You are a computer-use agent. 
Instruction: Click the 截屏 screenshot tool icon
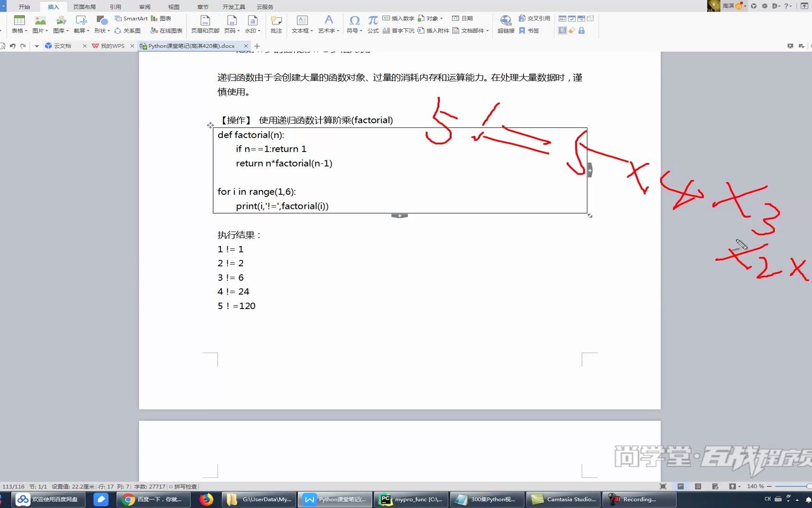[81, 20]
